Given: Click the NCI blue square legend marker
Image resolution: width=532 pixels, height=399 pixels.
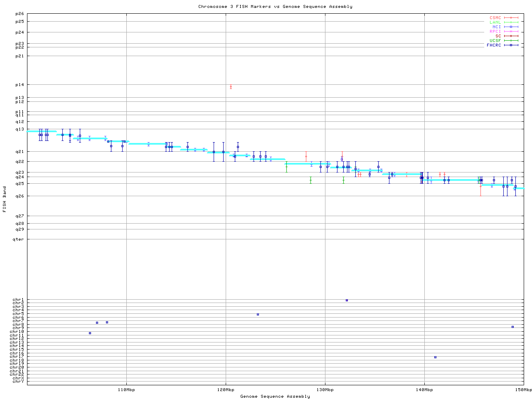Looking at the screenshot, I should [511, 27].
